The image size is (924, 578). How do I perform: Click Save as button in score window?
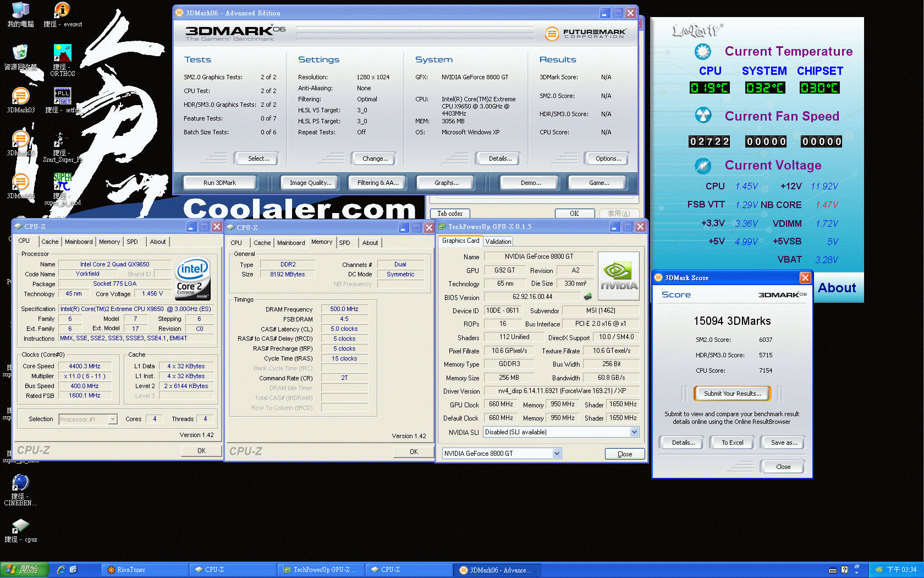pos(784,443)
